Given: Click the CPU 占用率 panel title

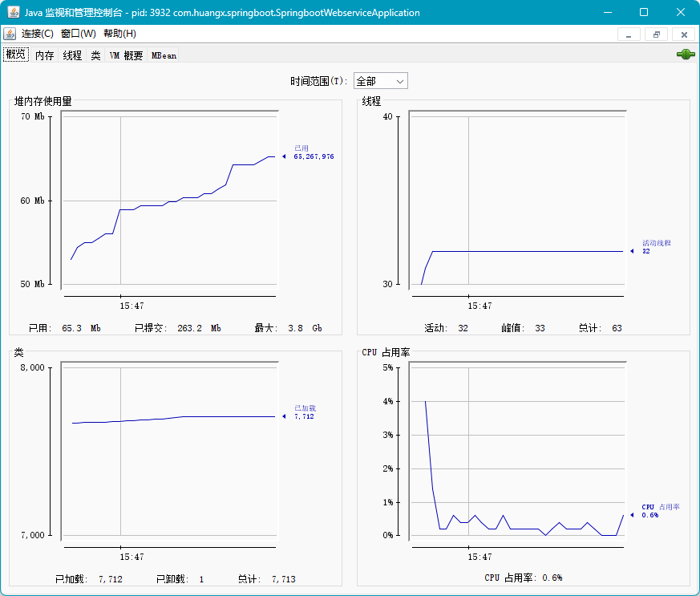Looking at the screenshot, I should coord(386,352).
